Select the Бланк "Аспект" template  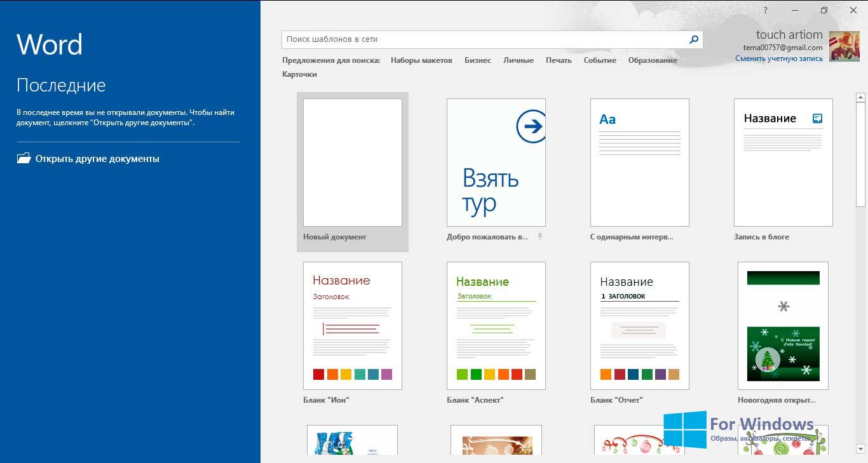[x=496, y=326]
